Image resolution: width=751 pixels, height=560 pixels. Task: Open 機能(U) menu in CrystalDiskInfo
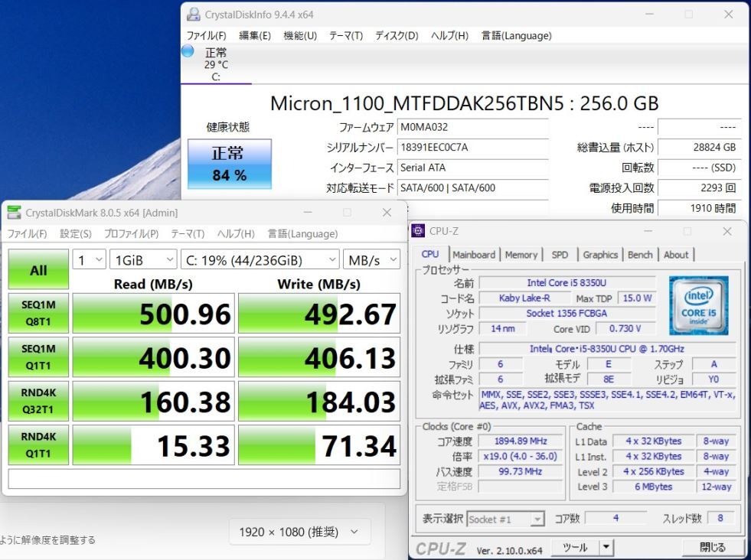[x=300, y=35]
